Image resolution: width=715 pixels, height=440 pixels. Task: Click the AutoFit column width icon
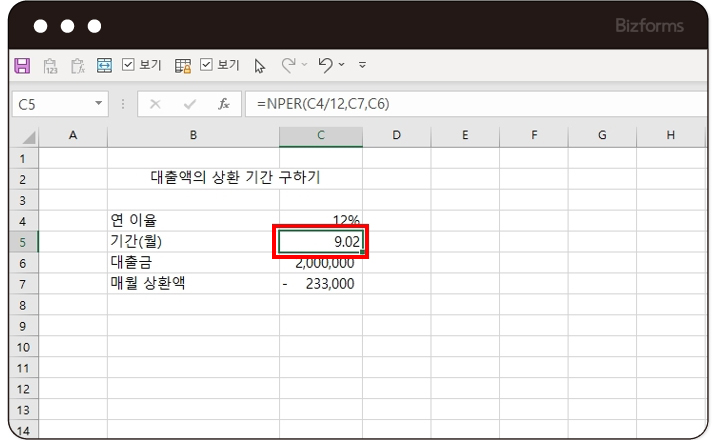pyautogui.click(x=104, y=65)
